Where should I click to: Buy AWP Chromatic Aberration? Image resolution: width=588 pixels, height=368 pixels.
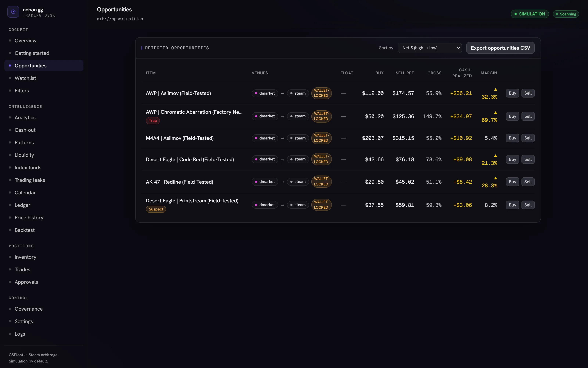[x=512, y=116]
